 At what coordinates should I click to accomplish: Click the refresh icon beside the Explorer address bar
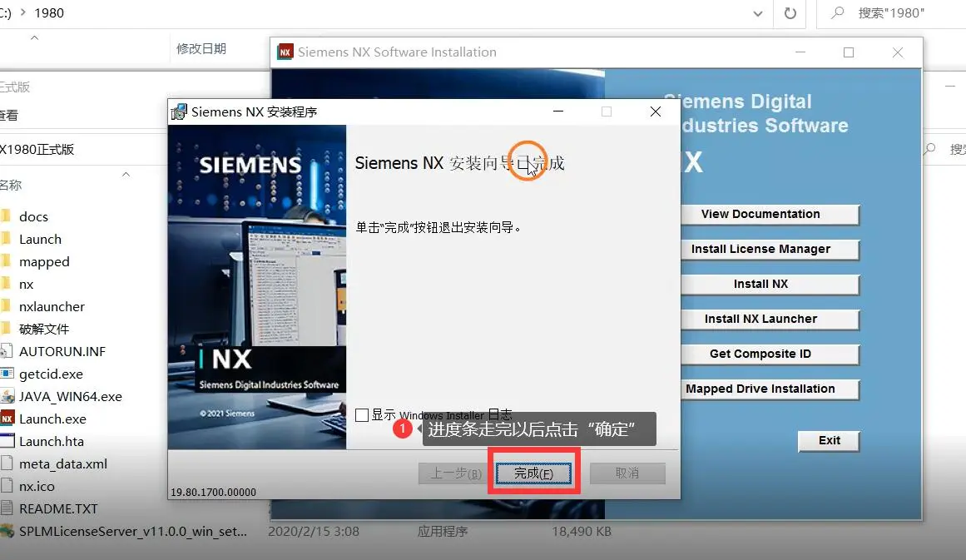tap(790, 13)
